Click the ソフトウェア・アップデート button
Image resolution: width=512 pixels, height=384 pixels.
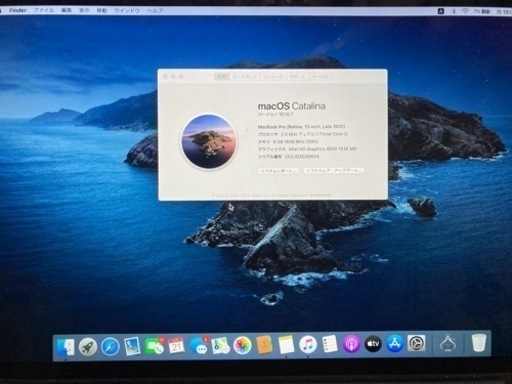click(x=334, y=171)
